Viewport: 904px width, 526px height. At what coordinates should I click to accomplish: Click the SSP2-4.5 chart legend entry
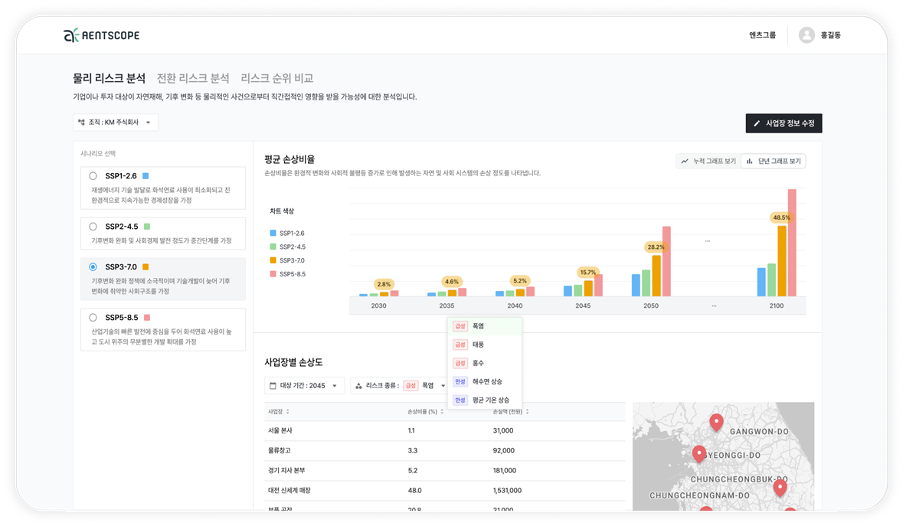pos(288,247)
